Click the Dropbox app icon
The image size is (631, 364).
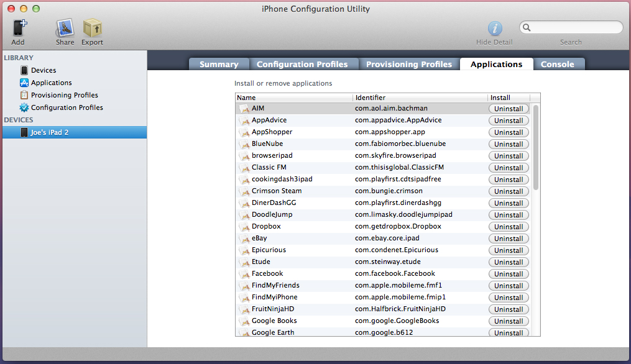point(244,227)
